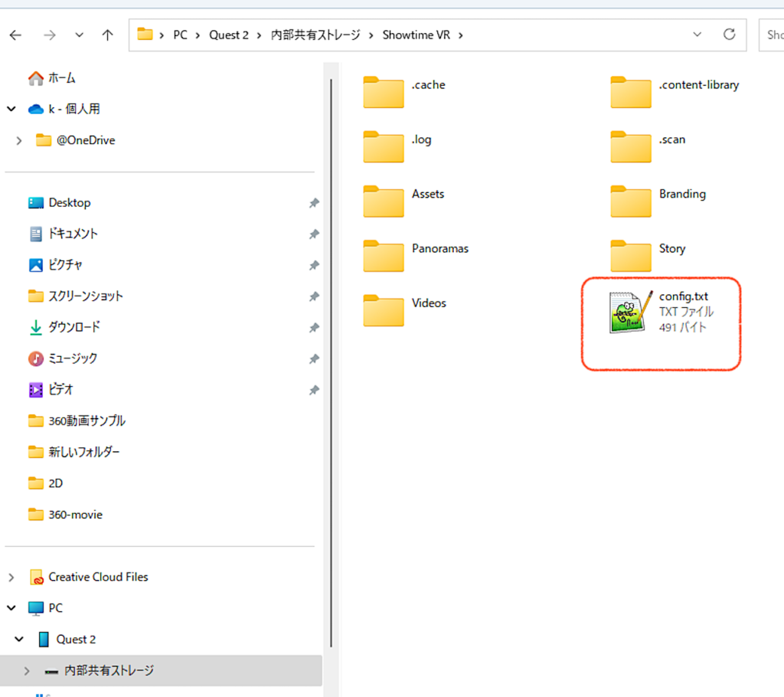Screen dimensions: 784x697
Task: Select the .cache folder
Action: pyautogui.click(x=404, y=92)
